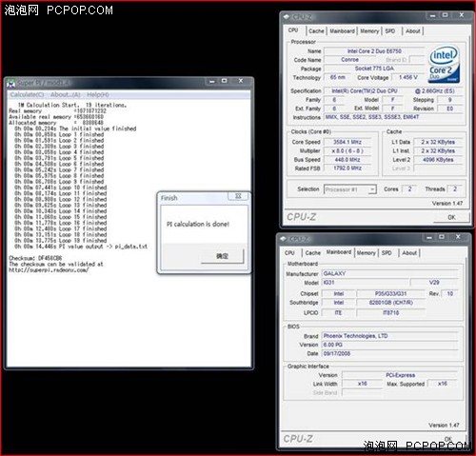Open the Calculate(C) menu in Super PI

pyautogui.click(x=27, y=95)
